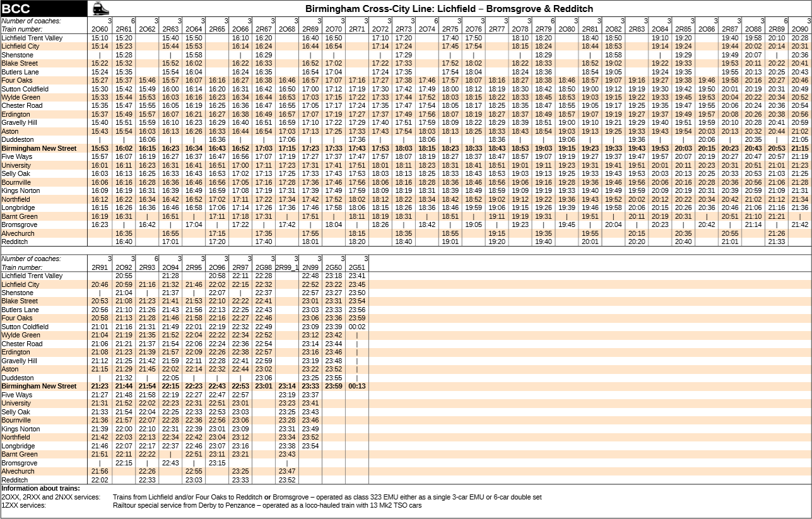
Task: Click train number 2N99
Action: pos(310,267)
